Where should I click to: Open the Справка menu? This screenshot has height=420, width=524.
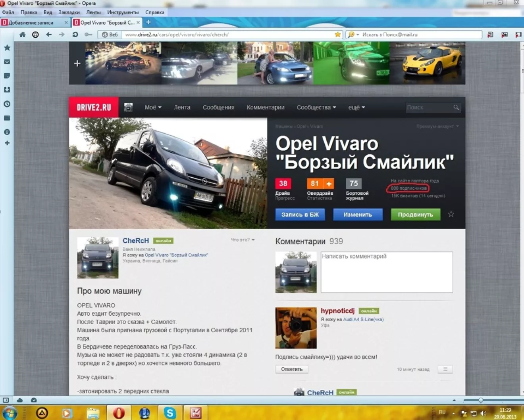point(155,12)
